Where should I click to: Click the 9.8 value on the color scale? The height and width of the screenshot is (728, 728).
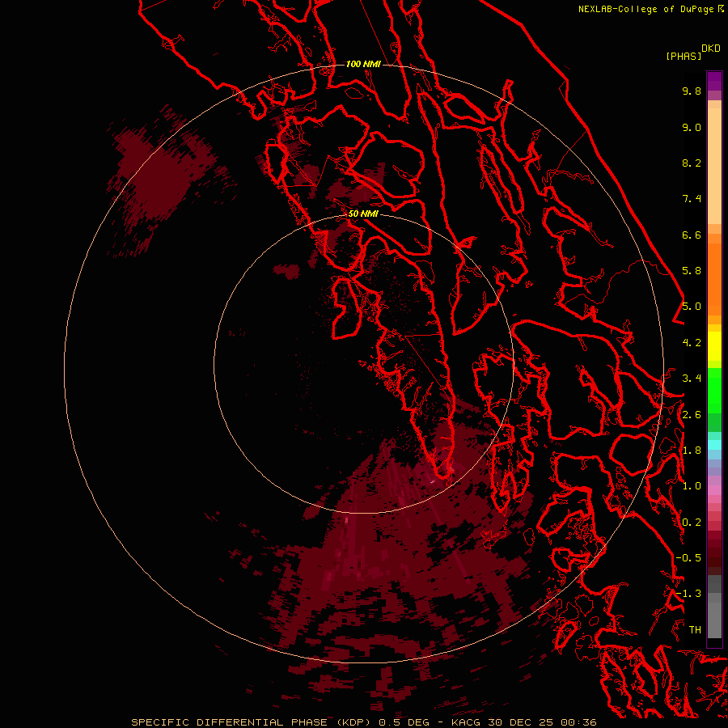pos(692,91)
